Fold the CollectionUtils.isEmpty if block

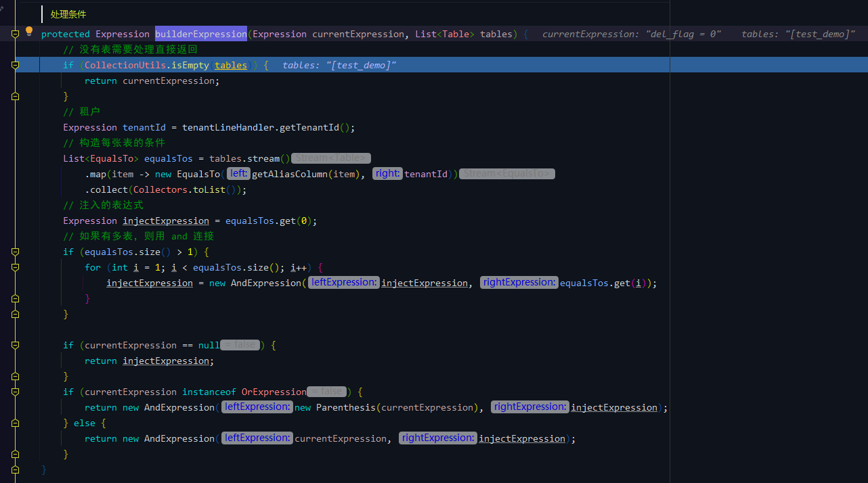tap(15, 65)
